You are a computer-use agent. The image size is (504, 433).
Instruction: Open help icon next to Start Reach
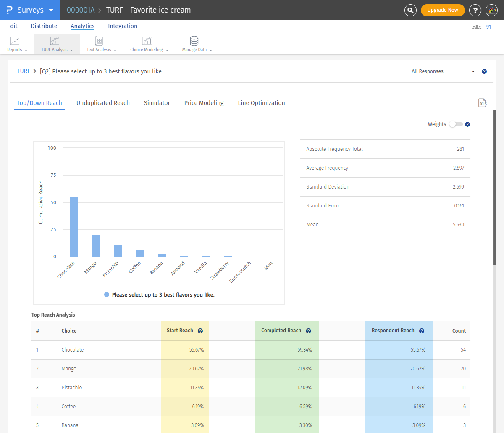pyautogui.click(x=200, y=331)
